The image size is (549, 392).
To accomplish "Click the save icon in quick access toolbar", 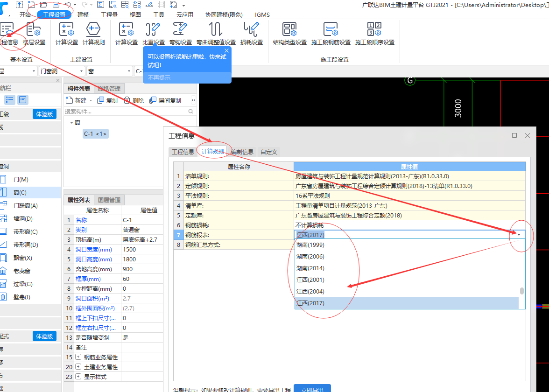I will coord(56,5).
